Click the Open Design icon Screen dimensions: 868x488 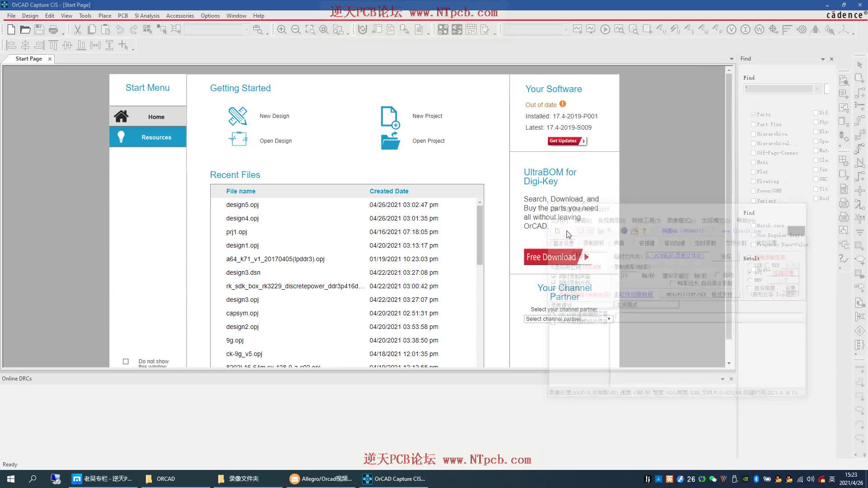237,140
